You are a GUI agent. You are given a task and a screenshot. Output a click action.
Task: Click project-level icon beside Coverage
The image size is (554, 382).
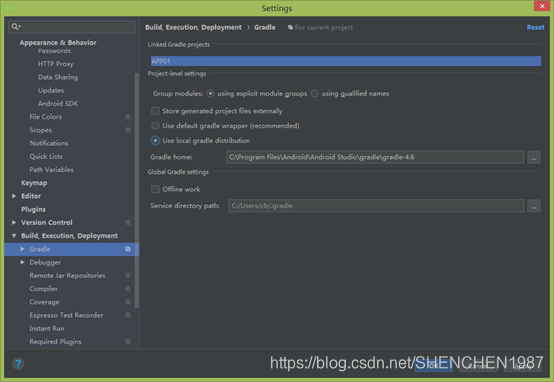(128, 302)
